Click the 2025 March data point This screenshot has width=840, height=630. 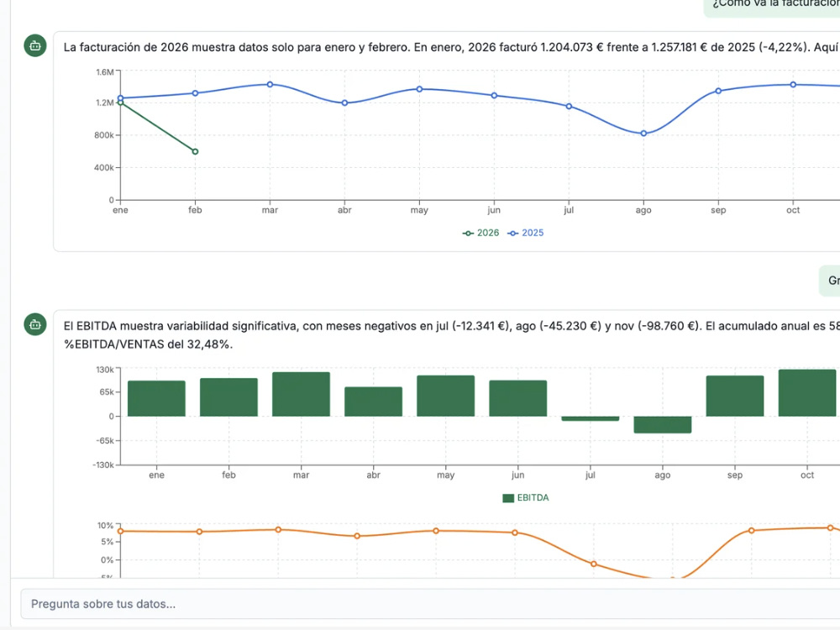(270, 85)
